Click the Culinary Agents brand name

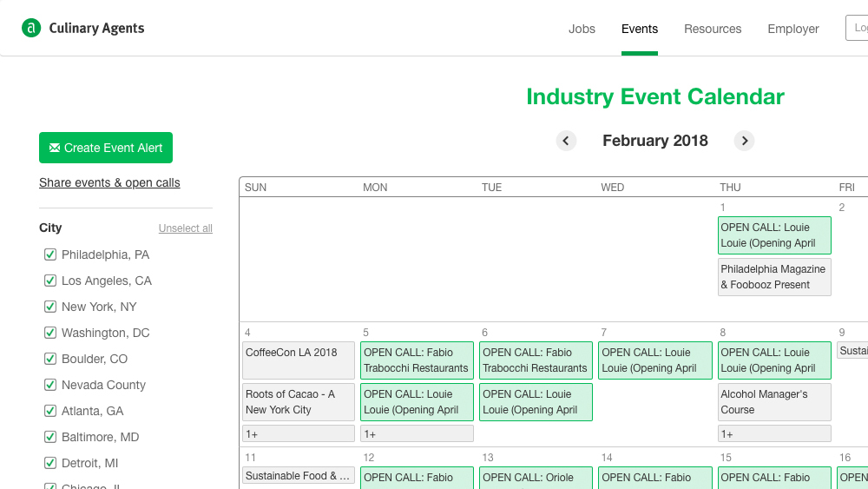point(96,29)
